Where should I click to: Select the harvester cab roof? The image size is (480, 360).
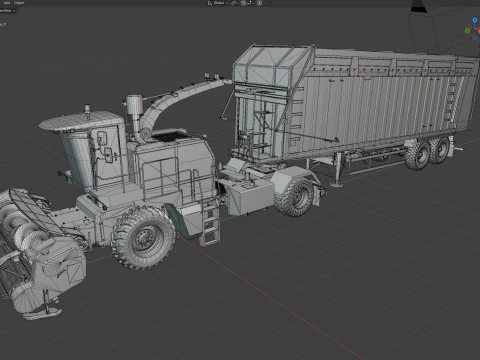pyautogui.click(x=82, y=121)
